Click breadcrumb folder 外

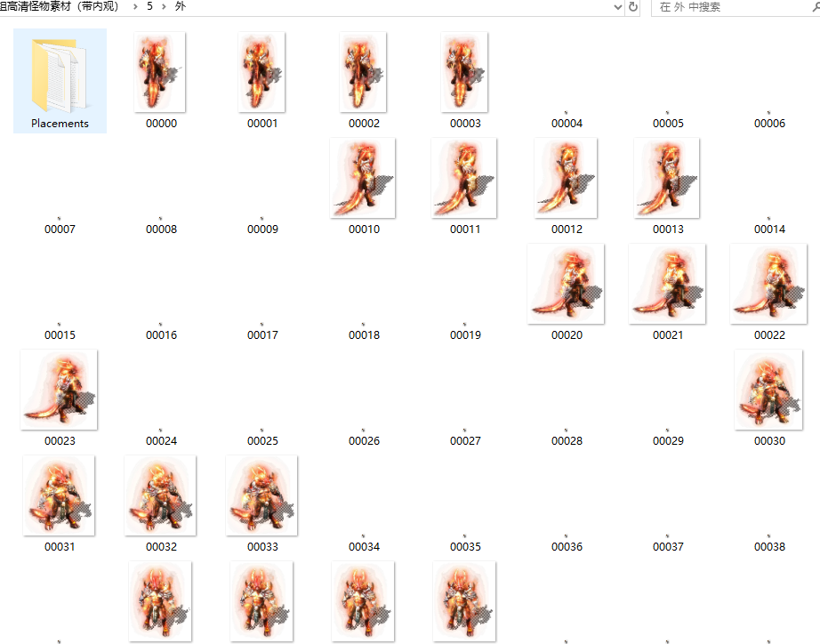(x=180, y=6)
